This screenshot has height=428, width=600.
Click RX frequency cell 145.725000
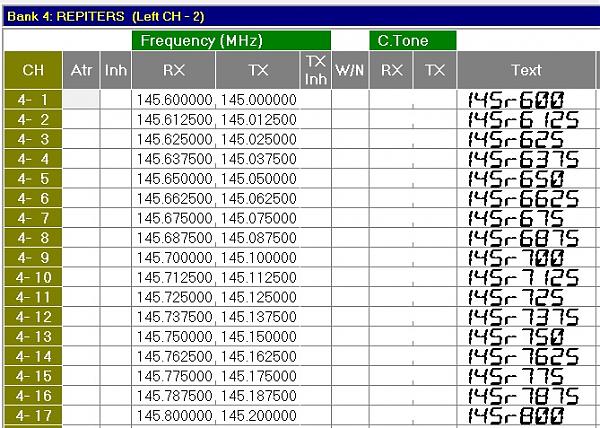pyautogui.click(x=174, y=297)
